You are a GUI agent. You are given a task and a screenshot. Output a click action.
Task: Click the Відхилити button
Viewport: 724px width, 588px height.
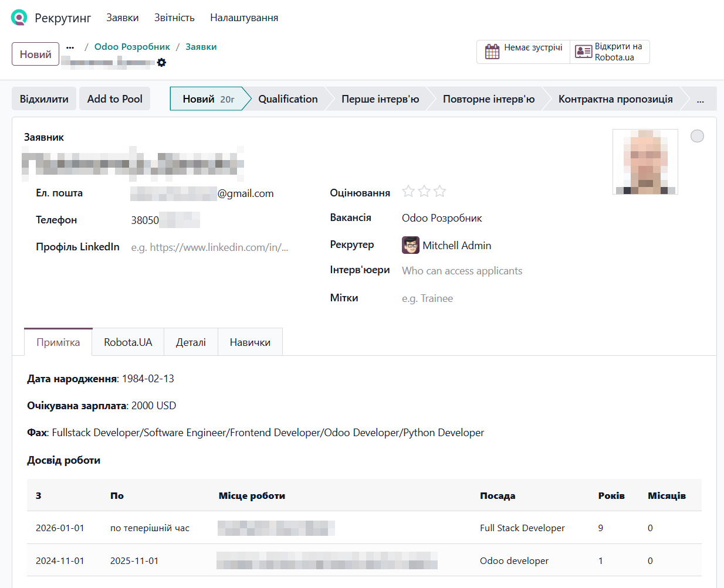(44, 98)
